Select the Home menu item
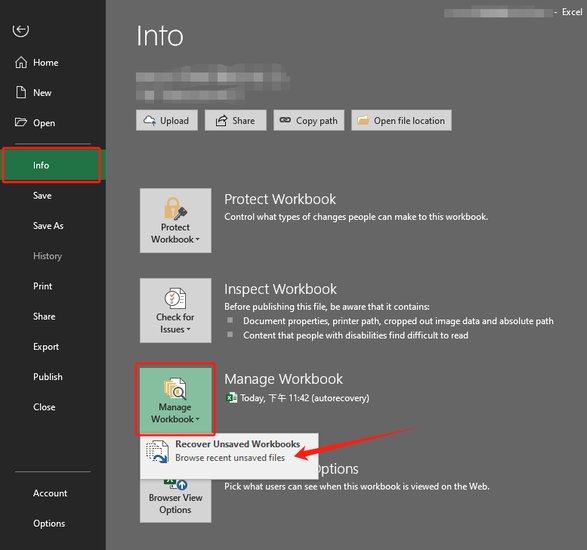 [x=53, y=63]
